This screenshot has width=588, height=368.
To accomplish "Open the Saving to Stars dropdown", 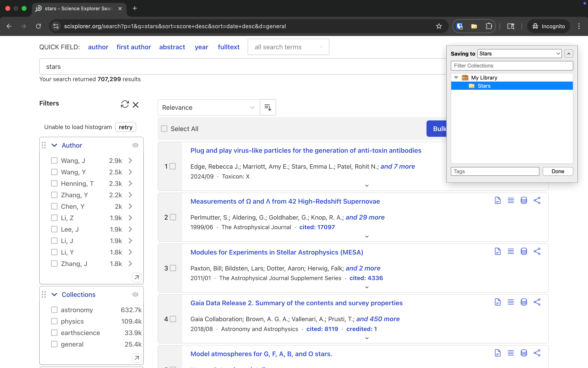I will (519, 54).
